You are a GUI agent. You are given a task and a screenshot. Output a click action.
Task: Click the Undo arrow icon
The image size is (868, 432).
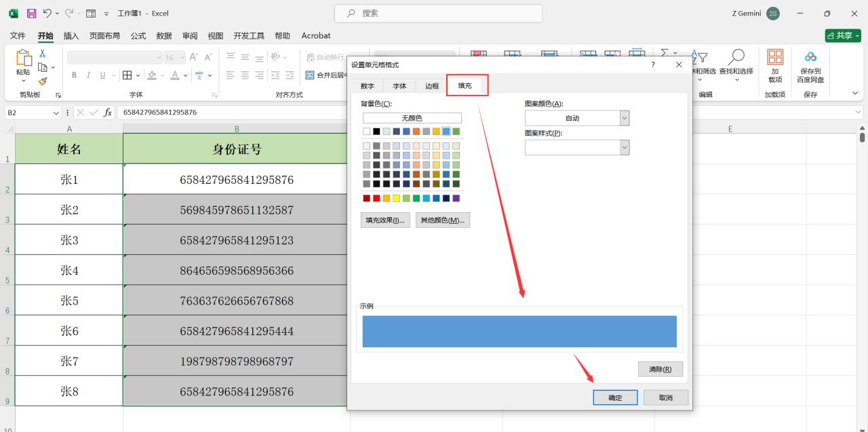47,14
